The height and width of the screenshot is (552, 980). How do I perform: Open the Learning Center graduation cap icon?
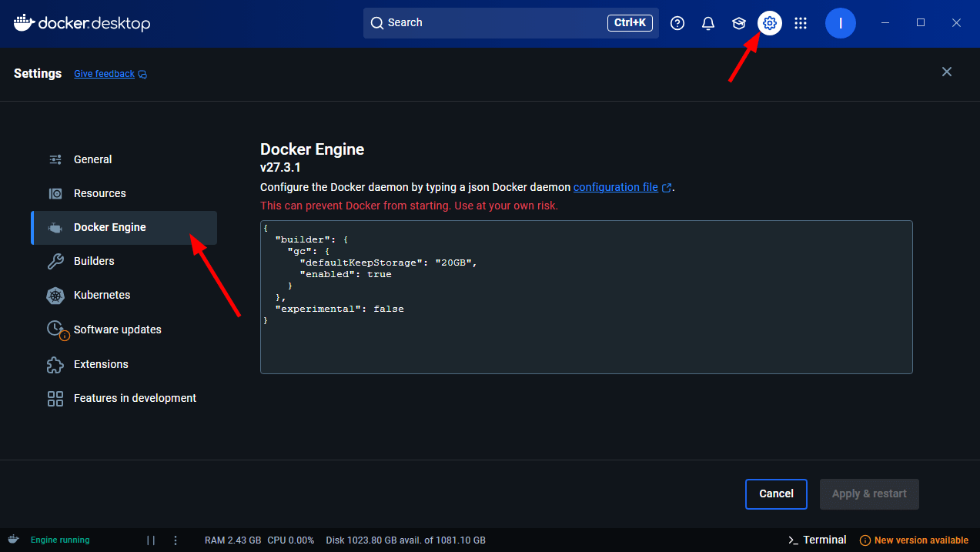point(738,22)
